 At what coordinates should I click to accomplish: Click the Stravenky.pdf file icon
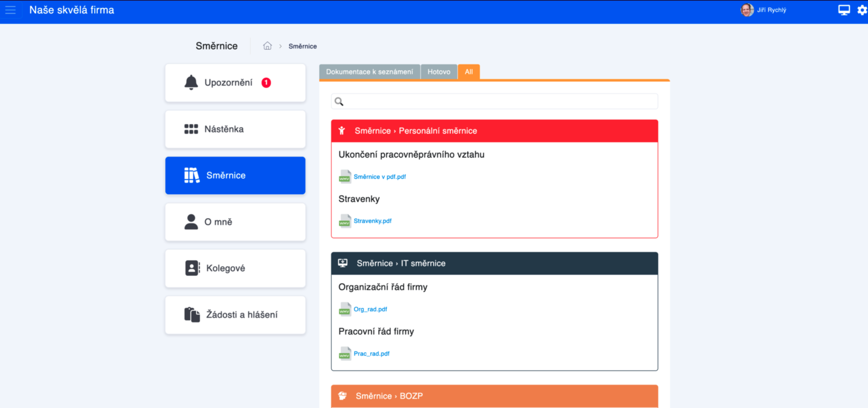(x=345, y=221)
